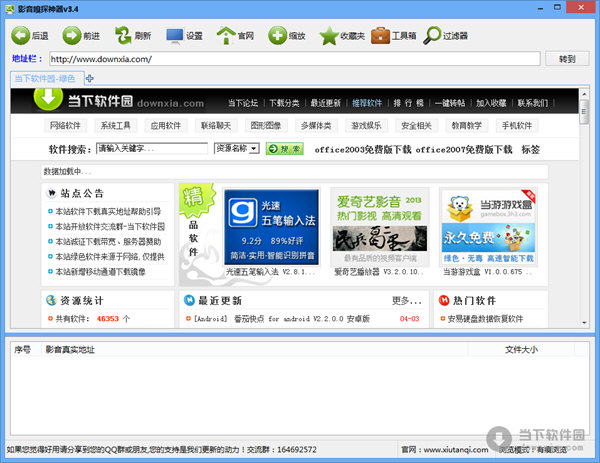Click the 后退 back arrow icon
Image resolution: width=600 pixels, height=463 pixels.
pos(20,36)
